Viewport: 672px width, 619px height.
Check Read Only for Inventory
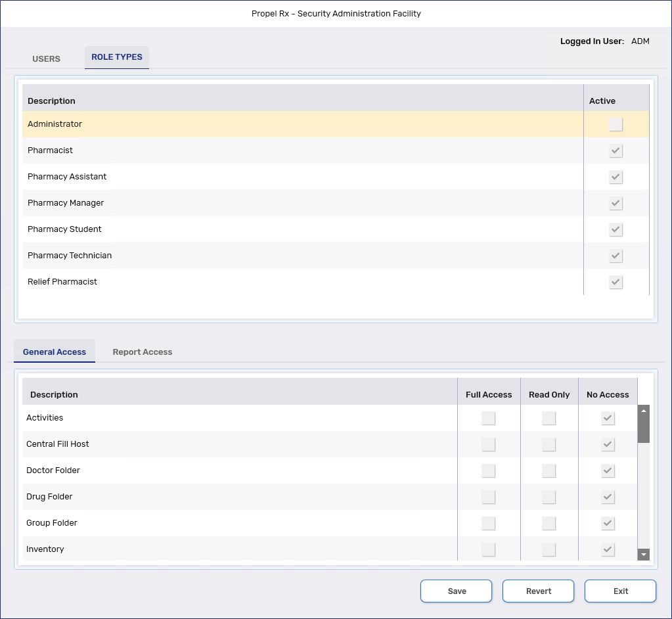pyautogui.click(x=549, y=549)
